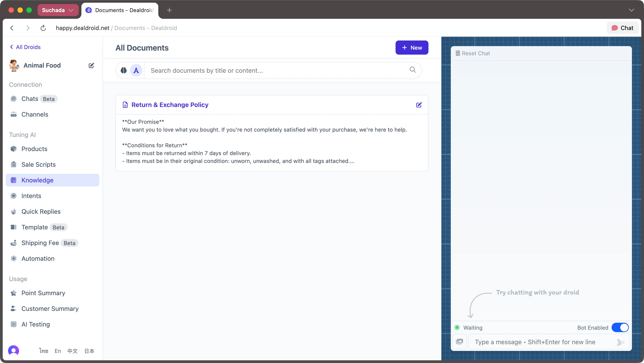Go back to All Droids
Screen dimensions: 644x363
coord(25,47)
